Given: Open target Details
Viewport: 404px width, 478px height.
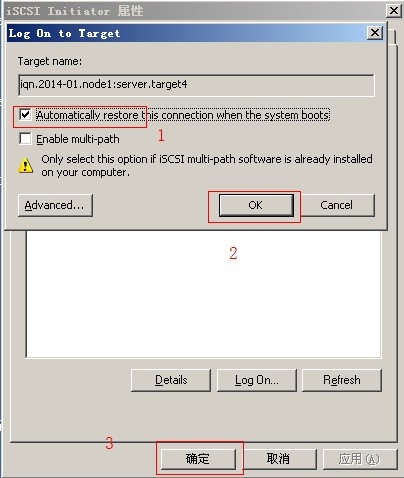Looking at the screenshot, I should point(171,380).
